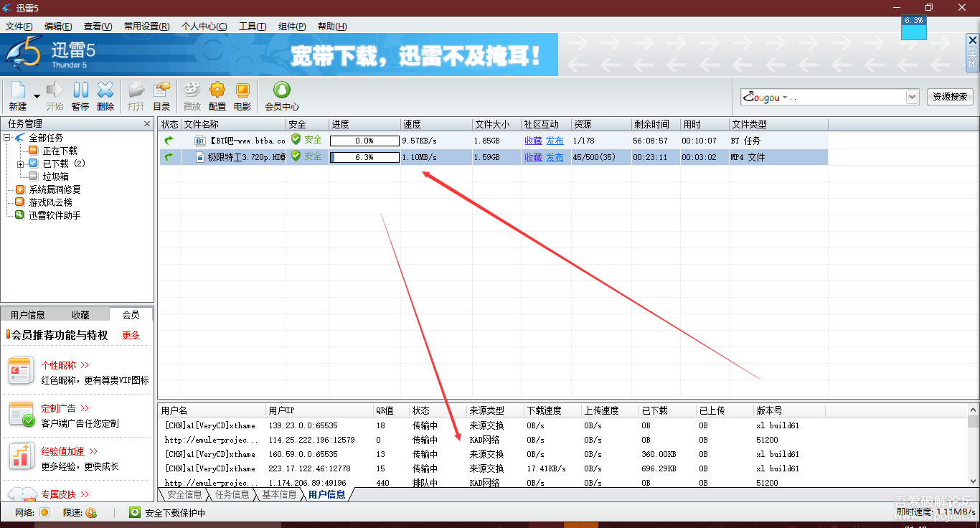Click the 经验值加速 feature icon
This screenshot has height=528, width=980.
click(x=21, y=457)
